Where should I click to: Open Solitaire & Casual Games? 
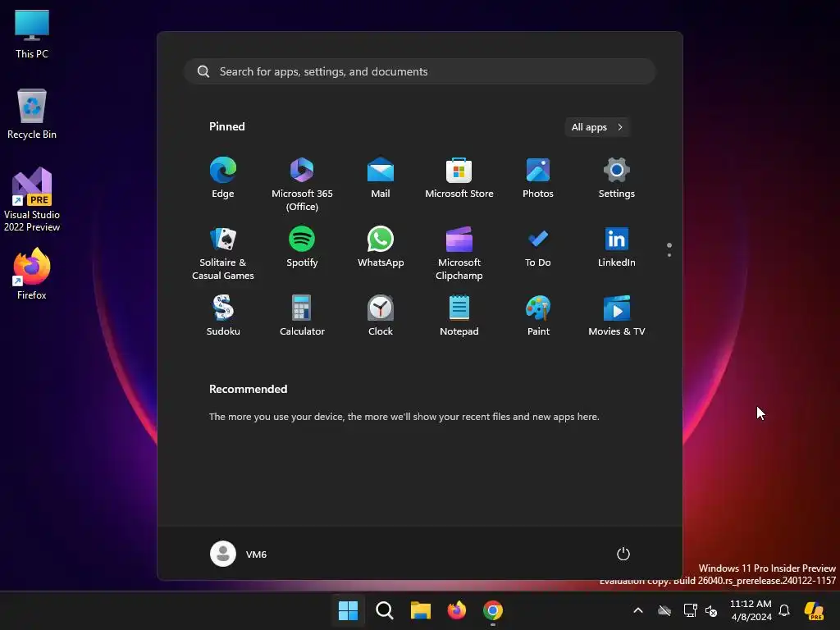click(223, 253)
